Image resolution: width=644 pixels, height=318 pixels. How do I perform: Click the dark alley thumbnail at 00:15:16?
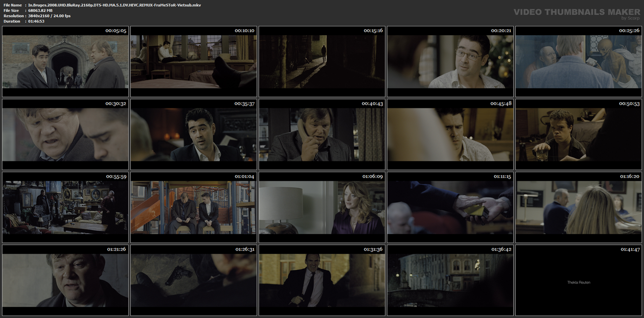322,61
